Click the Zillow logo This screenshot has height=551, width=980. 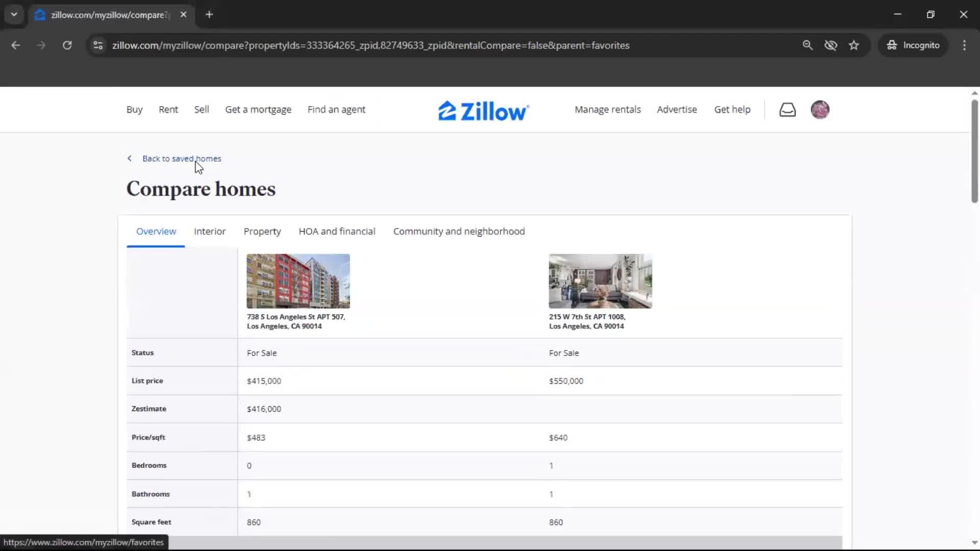click(483, 111)
